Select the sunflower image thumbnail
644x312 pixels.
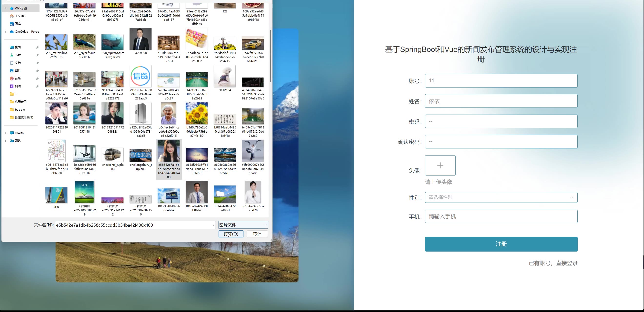pos(197,114)
